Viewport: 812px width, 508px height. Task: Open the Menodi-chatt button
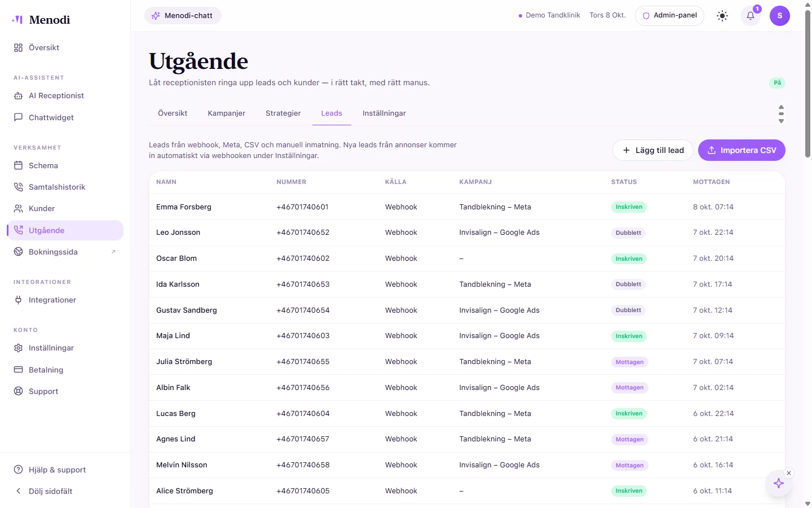tap(183, 16)
